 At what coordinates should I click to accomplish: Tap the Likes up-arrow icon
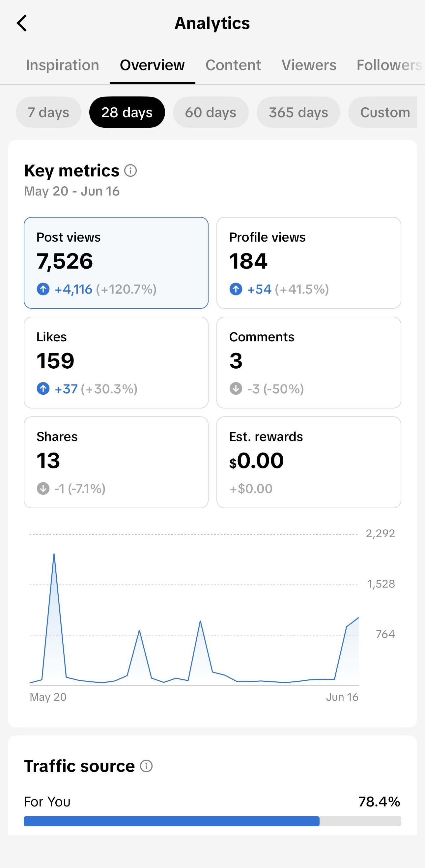pyautogui.click(x=43, y=388)
